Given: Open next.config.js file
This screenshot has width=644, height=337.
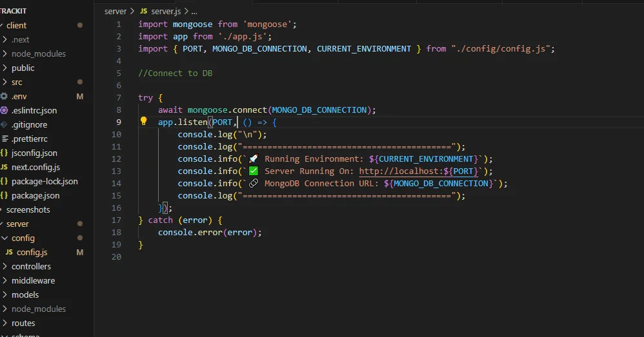Looking at the screenshot, I should coord(35,168).
